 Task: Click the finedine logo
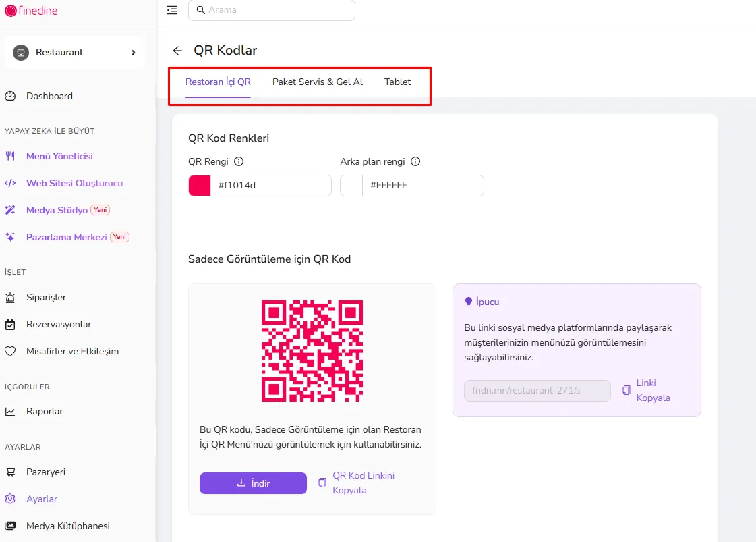coord(31,11)
